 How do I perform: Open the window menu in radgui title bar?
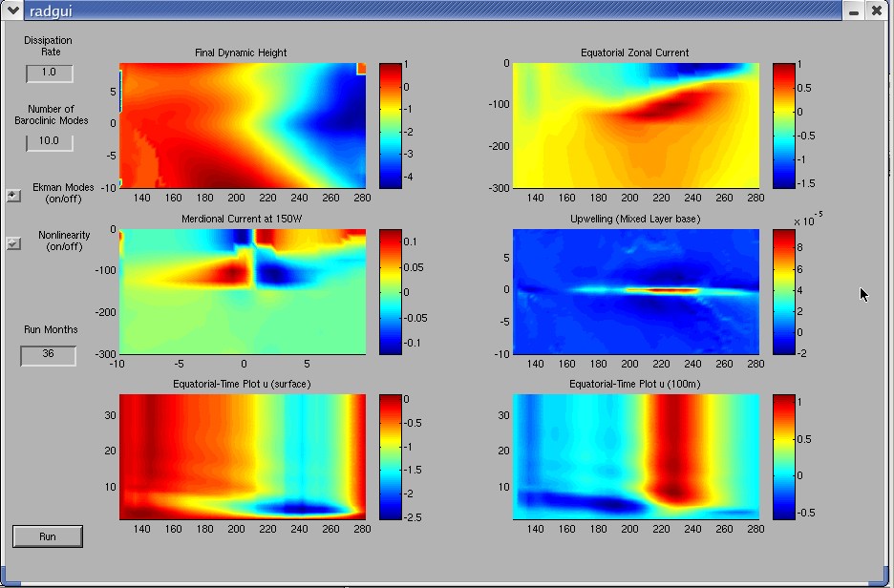coord(12,10)
